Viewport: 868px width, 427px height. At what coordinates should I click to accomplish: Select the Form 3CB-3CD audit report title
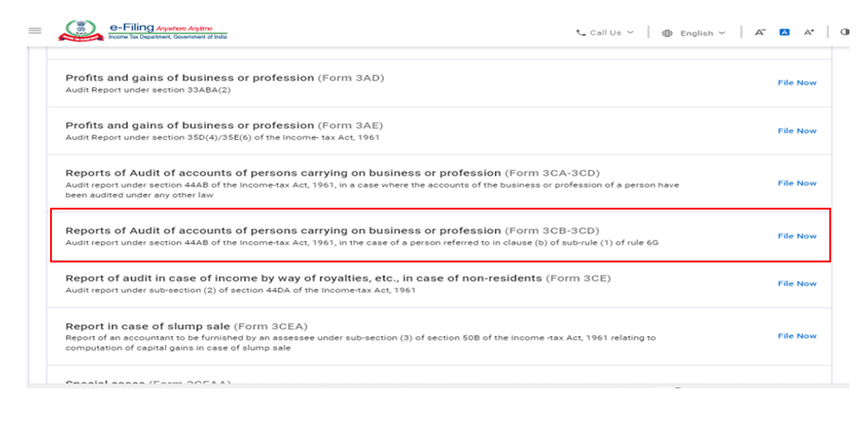pos(283,230)
